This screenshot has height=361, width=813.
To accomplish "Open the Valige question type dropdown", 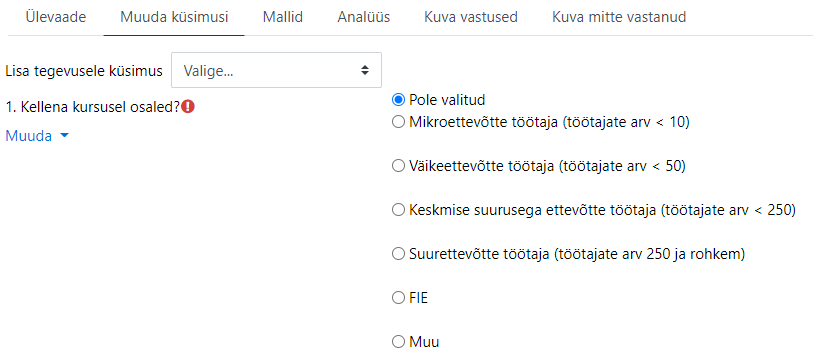I will click(276, 70).
